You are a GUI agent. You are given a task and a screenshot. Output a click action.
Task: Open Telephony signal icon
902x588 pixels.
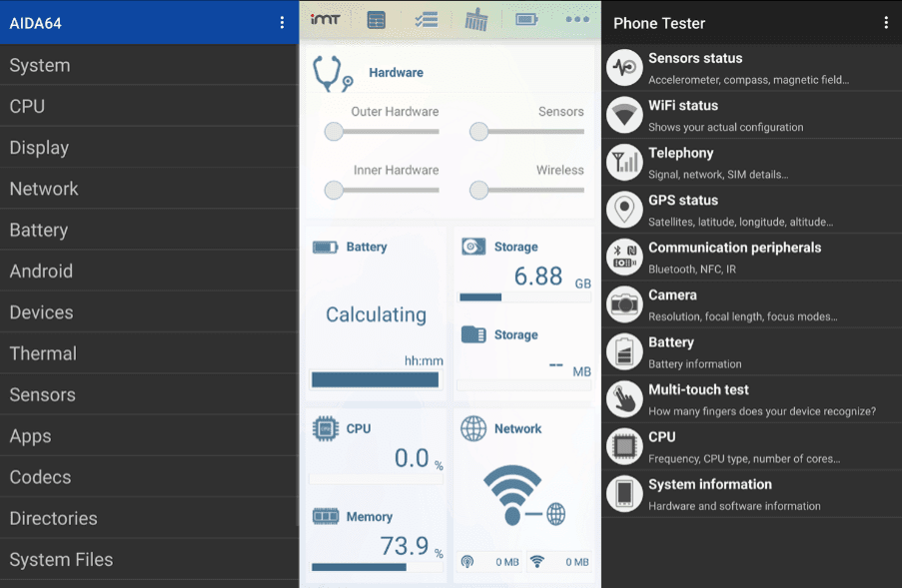[624, 162]
